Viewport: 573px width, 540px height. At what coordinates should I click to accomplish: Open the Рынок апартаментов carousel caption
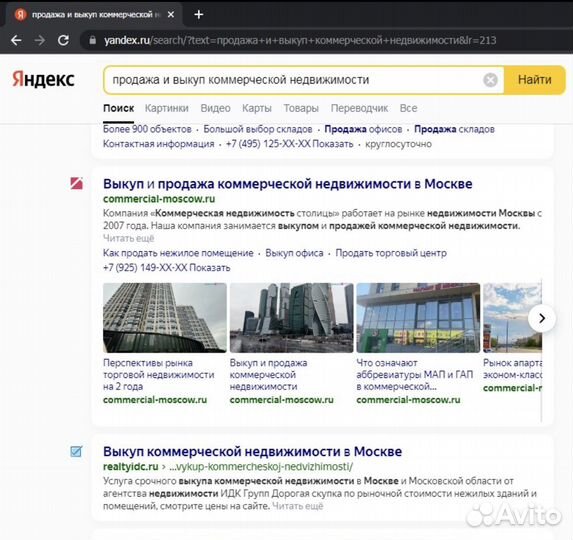click(512, 369)
